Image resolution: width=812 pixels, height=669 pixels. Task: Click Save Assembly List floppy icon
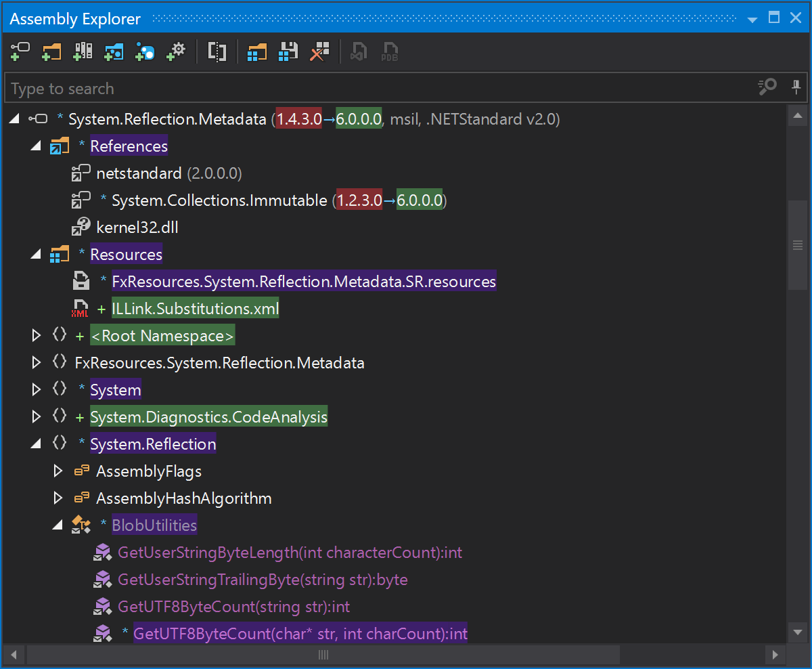click(288, 51)
